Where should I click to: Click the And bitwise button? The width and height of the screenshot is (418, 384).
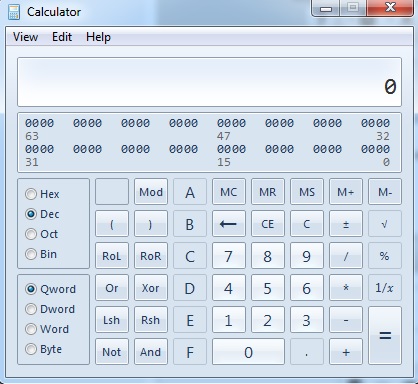[x=151, y=352]
